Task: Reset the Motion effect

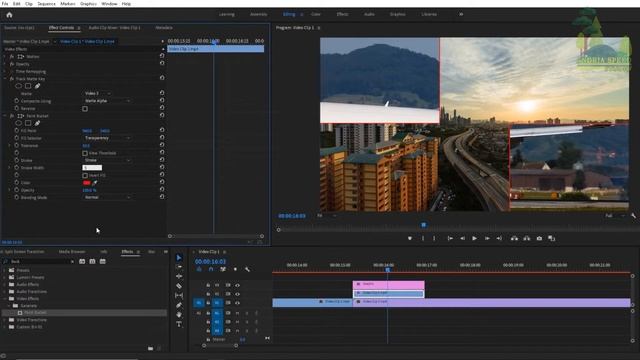Action: point(162,56)
